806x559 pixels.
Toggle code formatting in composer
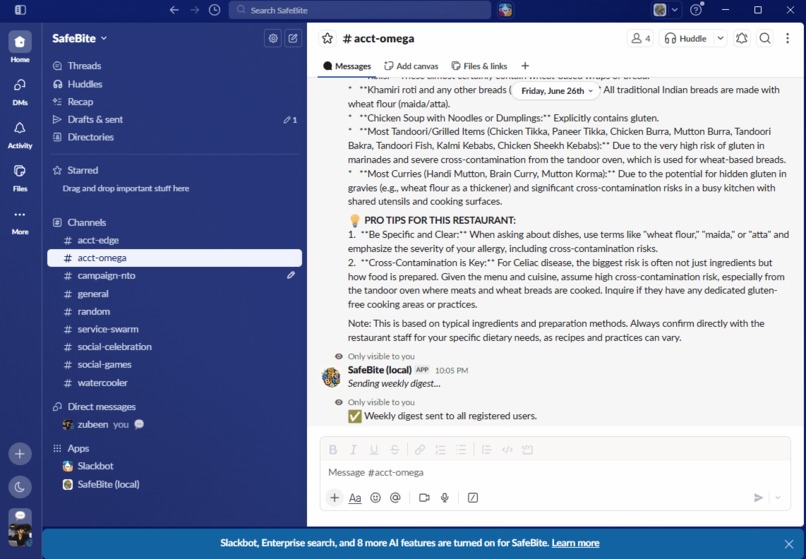(x=507, y=449)
